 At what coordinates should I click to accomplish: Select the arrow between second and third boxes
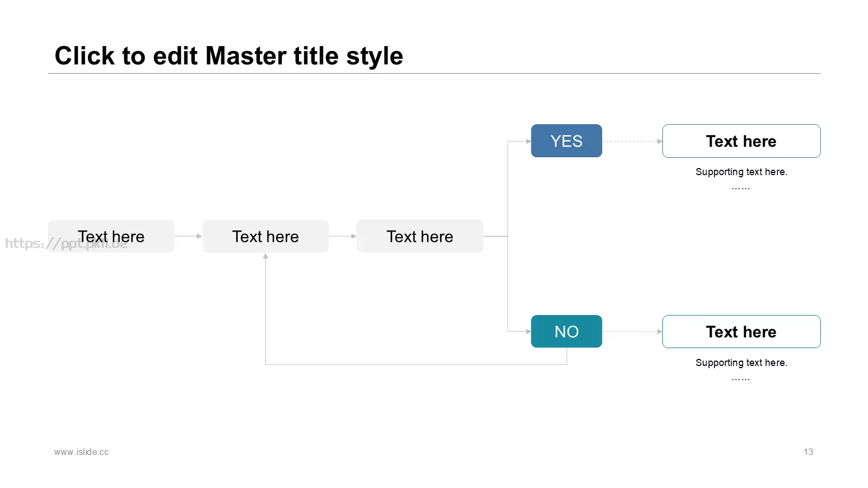343,236
